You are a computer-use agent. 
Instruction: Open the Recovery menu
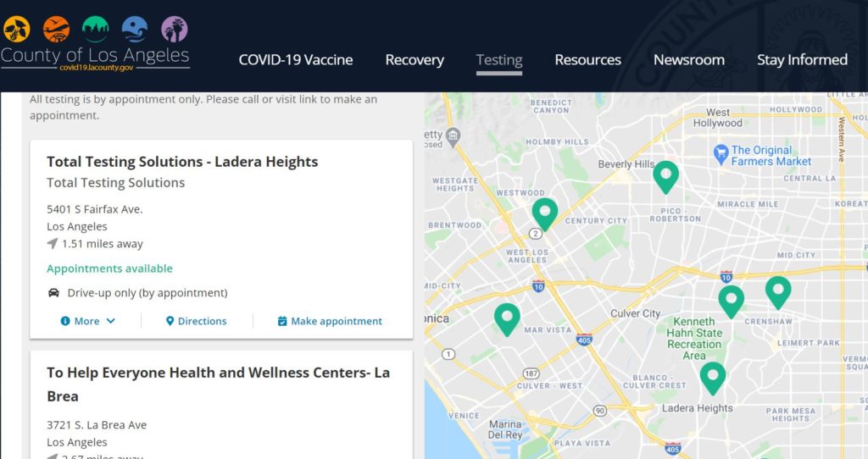point(415,60)
